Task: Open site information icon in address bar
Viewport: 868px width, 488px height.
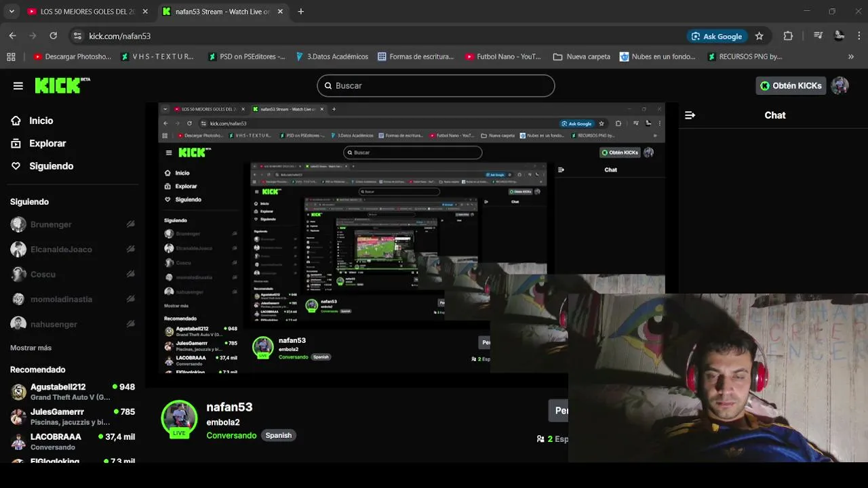Action: (x=77, y=36)
